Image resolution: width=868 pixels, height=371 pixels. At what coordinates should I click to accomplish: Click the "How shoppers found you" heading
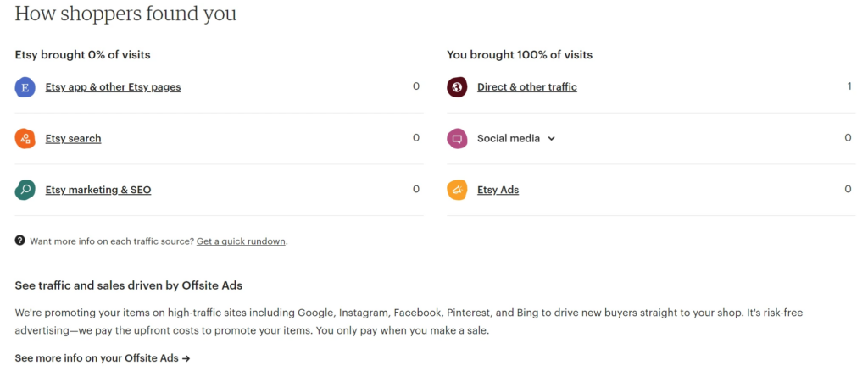tap(125, 14)
